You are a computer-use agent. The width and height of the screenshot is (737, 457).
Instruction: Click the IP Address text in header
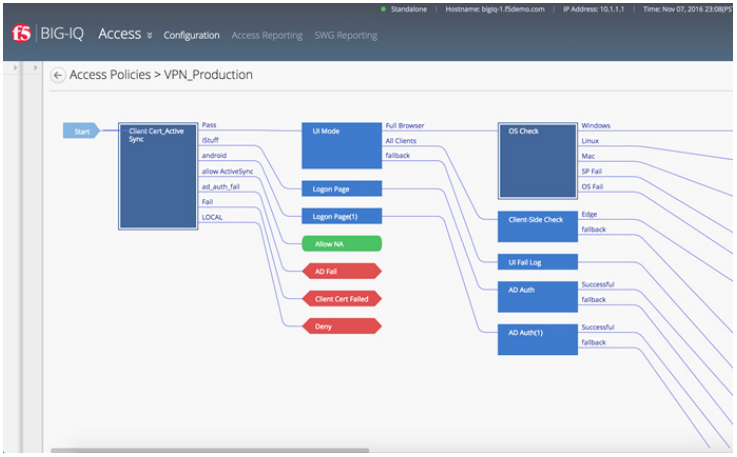point(594,9)
